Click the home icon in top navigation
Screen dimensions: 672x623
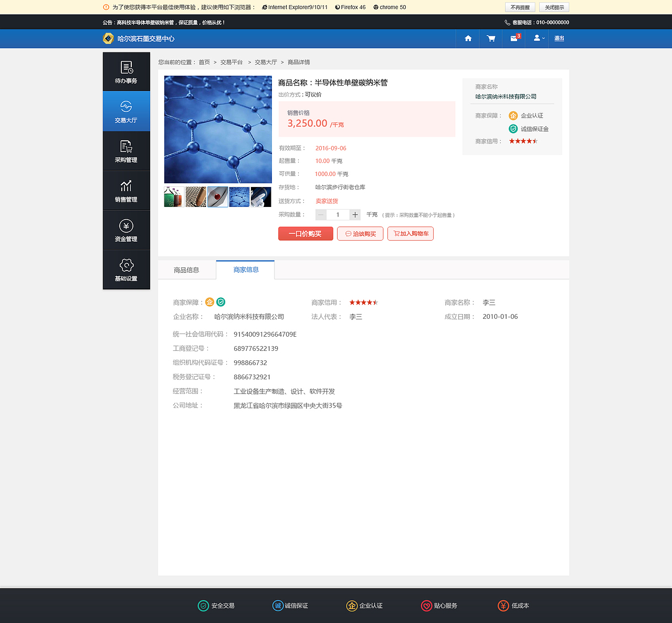(x=467, y=38)
